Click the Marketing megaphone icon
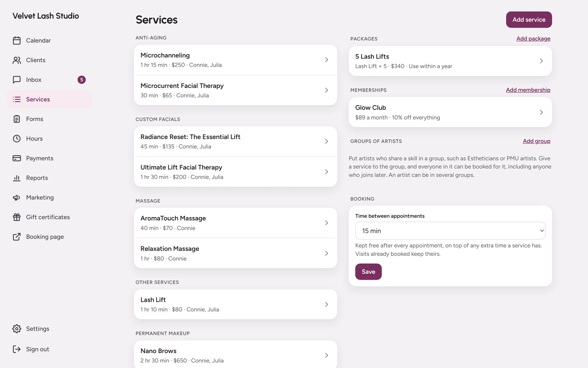The image size is (588, 368). click(x=17, y=198)
